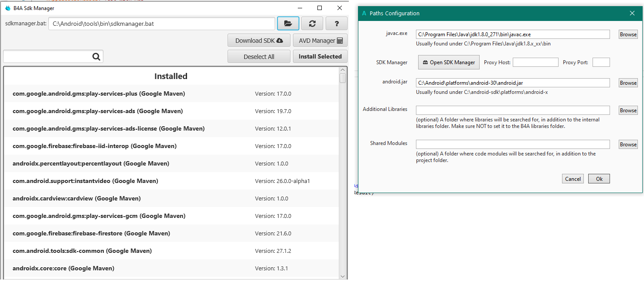Select play-services-ads package row
This screenshot has height=283, width=644.
coord(171,111)
